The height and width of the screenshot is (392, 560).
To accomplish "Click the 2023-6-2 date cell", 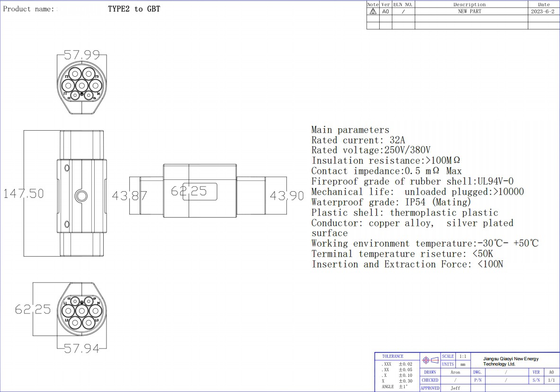I will point(542,11).
